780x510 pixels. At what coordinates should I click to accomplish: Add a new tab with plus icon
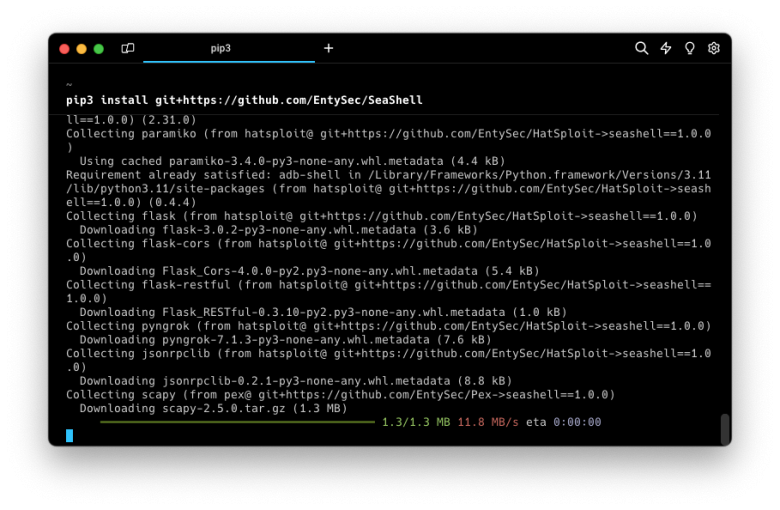pyautogui.click(x=328, y=48)
